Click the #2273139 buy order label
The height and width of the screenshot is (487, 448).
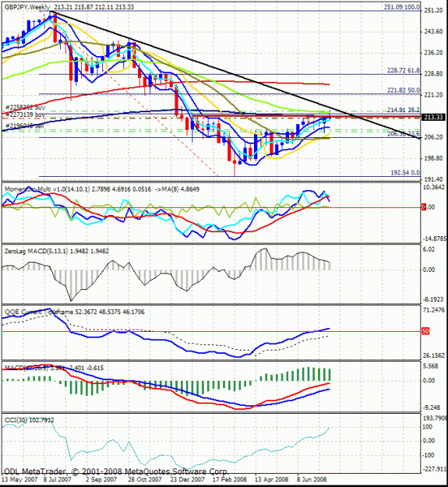(25, 115)
